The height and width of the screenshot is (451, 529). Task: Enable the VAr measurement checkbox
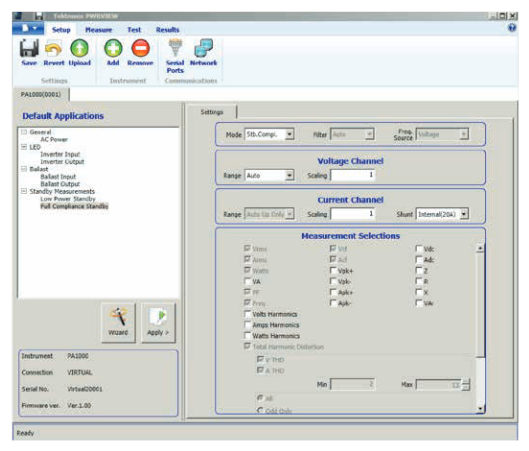(x=419, y=303)
